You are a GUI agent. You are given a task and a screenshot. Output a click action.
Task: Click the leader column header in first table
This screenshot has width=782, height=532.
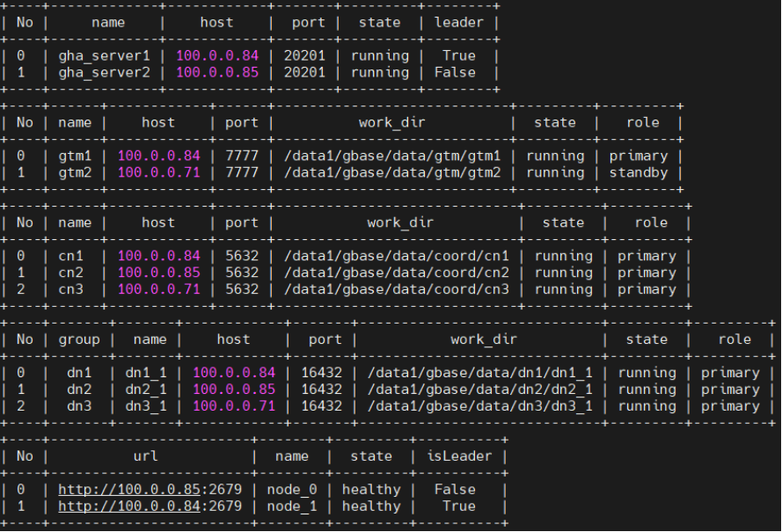tap(458, 23)
